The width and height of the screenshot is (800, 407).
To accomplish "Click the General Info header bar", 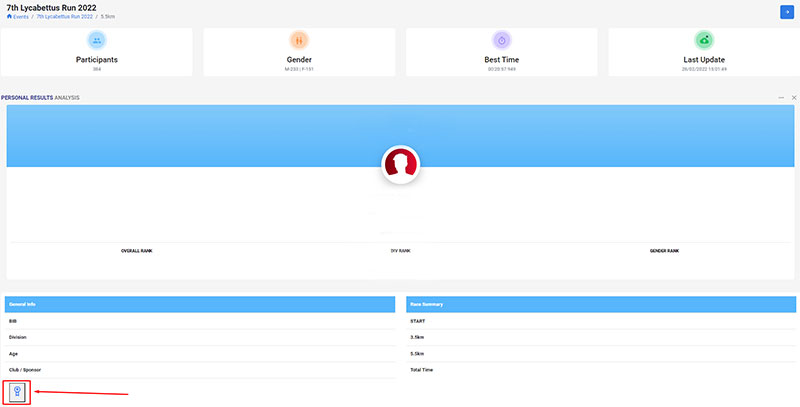I will coord(200,304).
